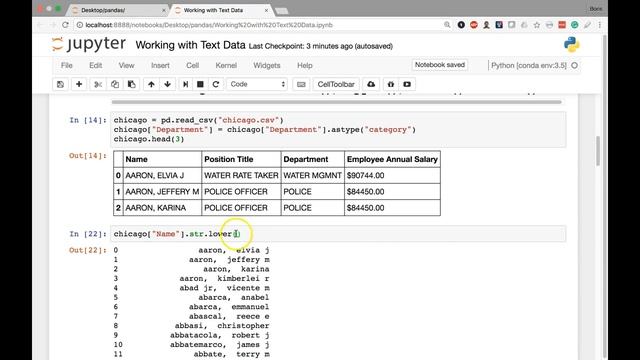The height and width of the screenshot is (360, 640).
Task: Click the horizontal output scrollbar
Action: pos(337,102)
